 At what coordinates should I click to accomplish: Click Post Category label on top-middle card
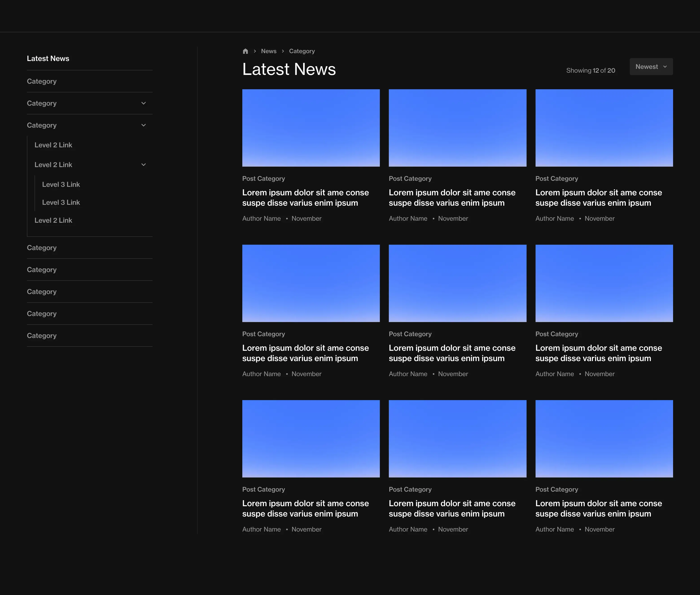410,179
